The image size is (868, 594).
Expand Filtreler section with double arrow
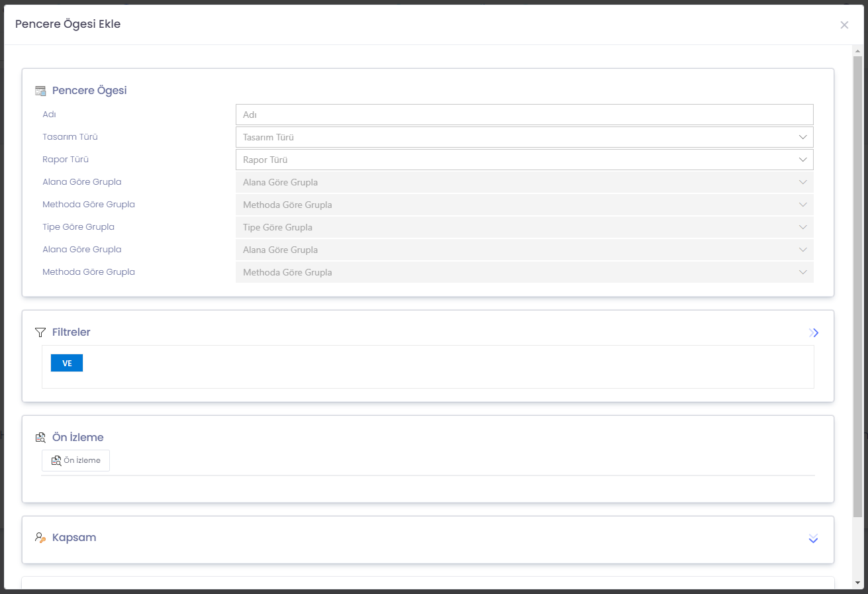tap(814, 332)
